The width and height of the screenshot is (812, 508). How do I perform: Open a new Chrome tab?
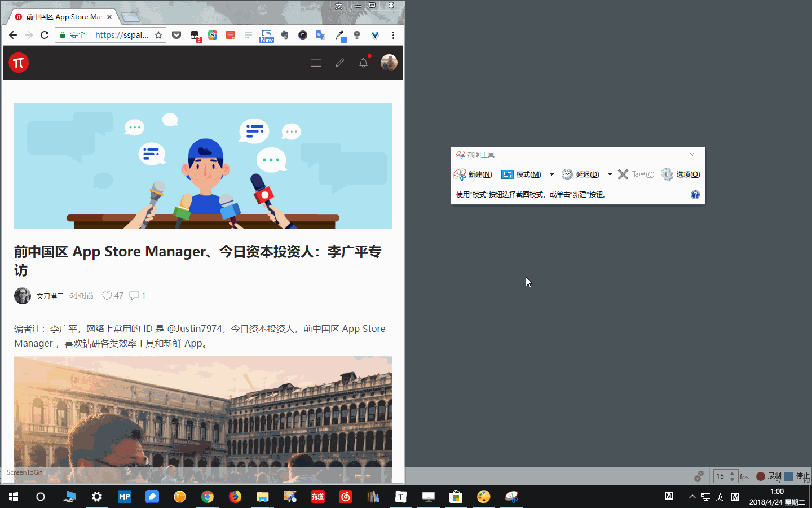(x=130, y=17)
